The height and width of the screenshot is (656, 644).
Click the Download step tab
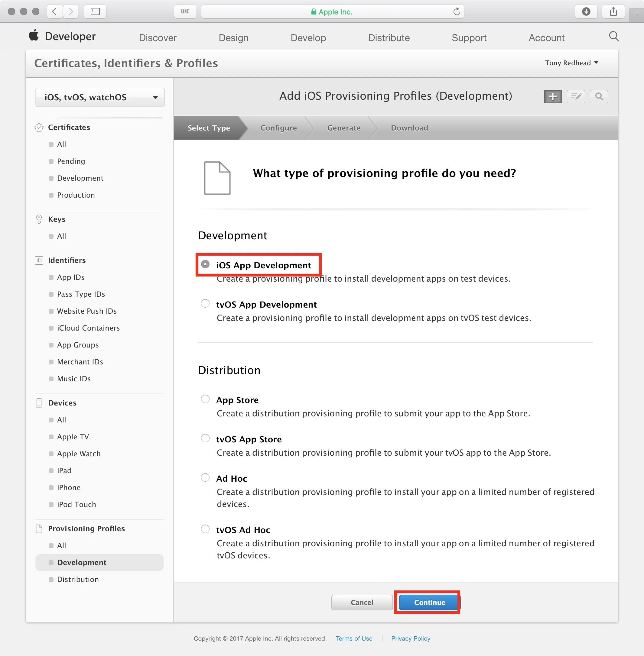pos(409,128)
